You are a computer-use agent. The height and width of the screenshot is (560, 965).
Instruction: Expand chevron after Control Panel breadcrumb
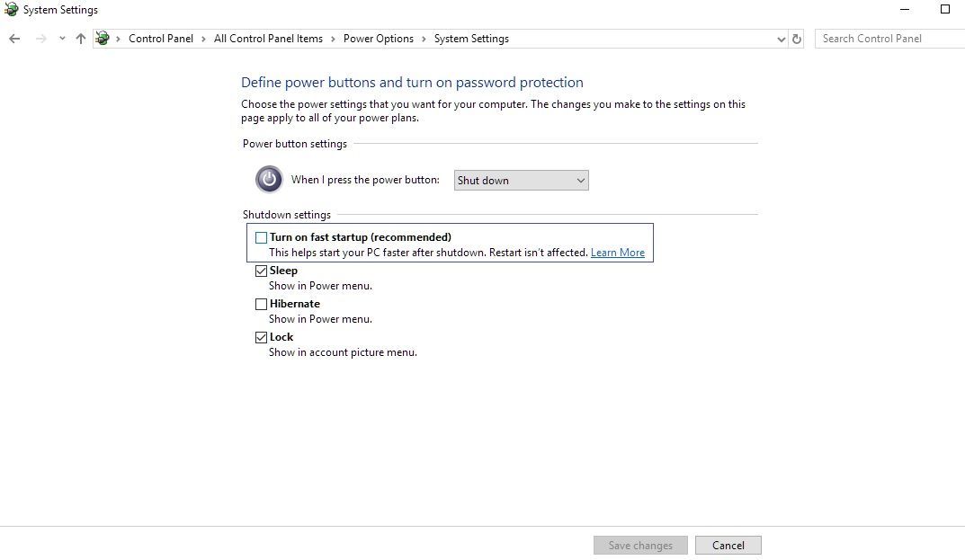pos(204,39)
